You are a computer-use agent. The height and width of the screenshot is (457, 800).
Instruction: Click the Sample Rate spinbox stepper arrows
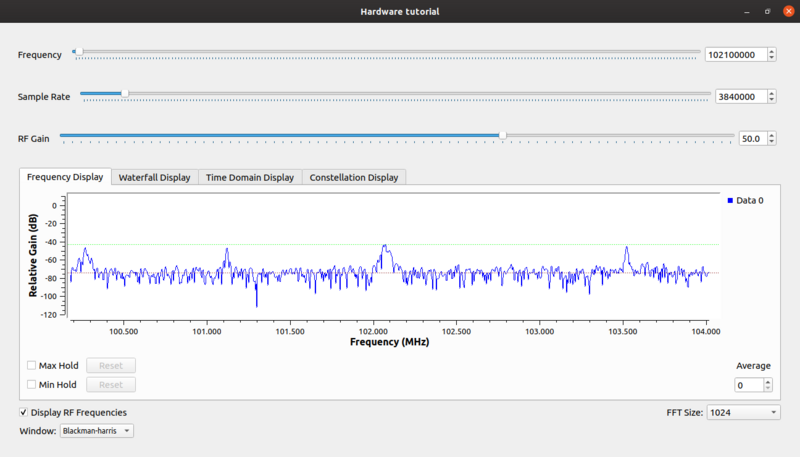point(772,96)
